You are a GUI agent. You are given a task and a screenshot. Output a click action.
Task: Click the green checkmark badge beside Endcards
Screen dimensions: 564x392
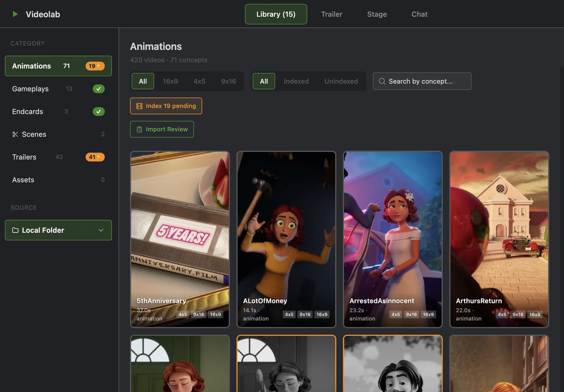coord(99,112)
